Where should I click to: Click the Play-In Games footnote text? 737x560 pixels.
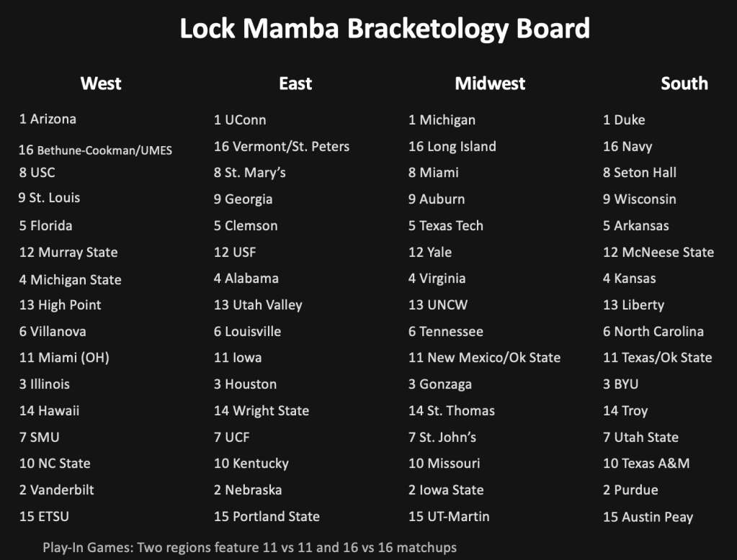tap(249, 548)
